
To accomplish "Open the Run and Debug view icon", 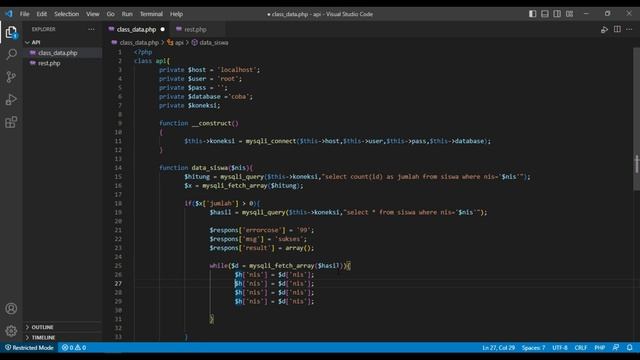I will tap(11, 99).
